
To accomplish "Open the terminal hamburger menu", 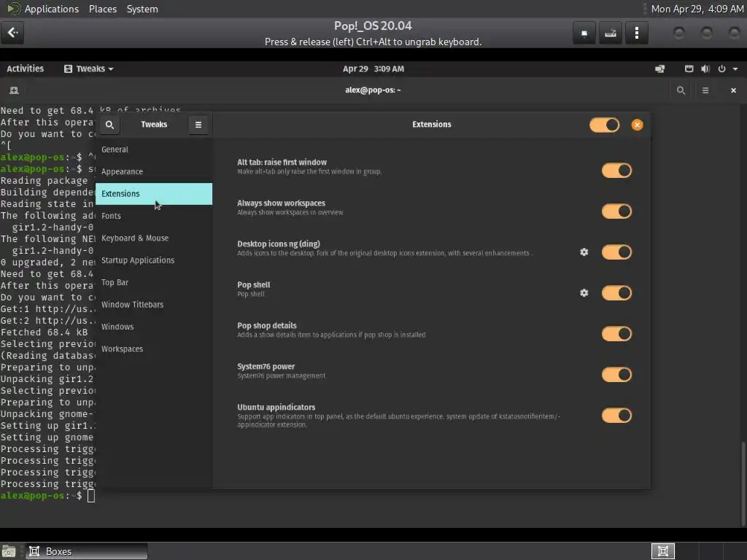I will (705, 90).
